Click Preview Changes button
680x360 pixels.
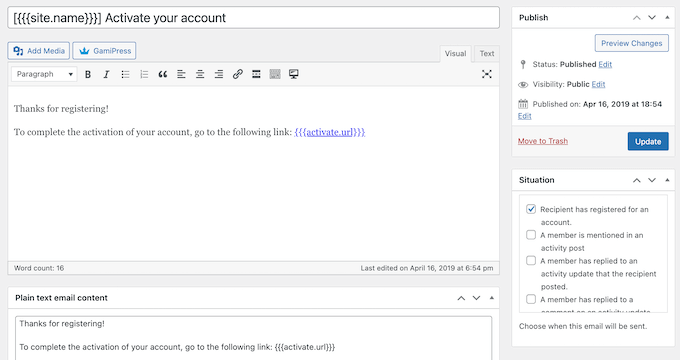point(631,43)
